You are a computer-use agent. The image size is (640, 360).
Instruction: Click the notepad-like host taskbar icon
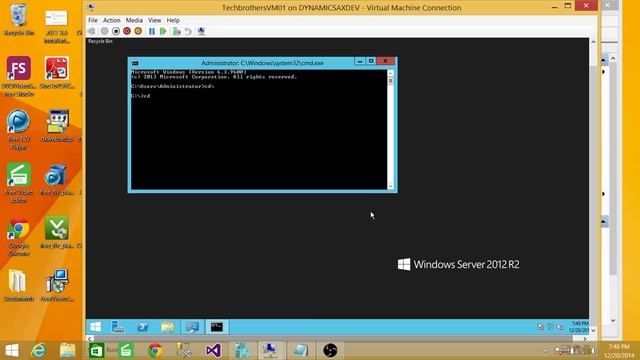300,350
